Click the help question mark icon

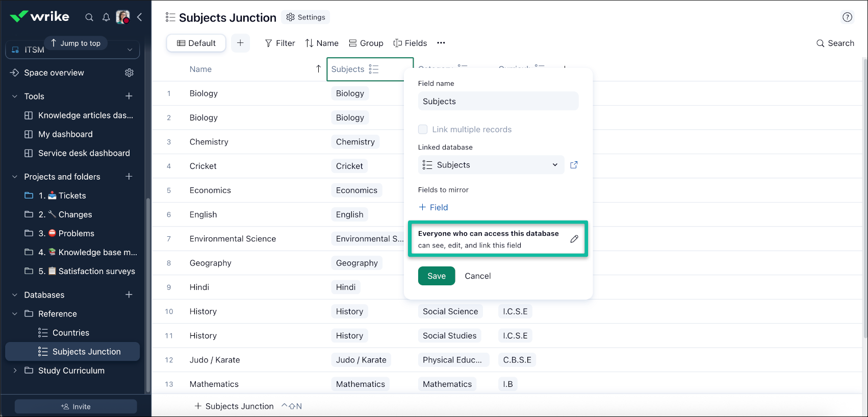(x=847, y=17)
